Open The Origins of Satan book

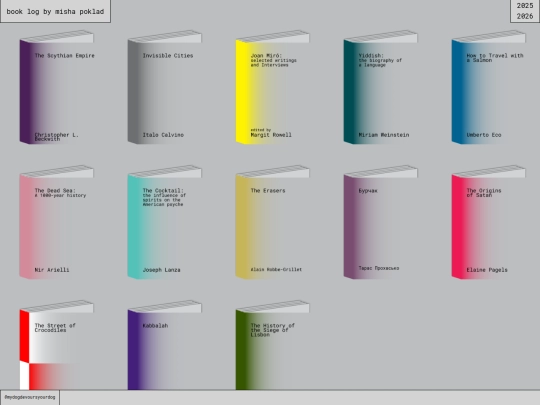(489, 222)
